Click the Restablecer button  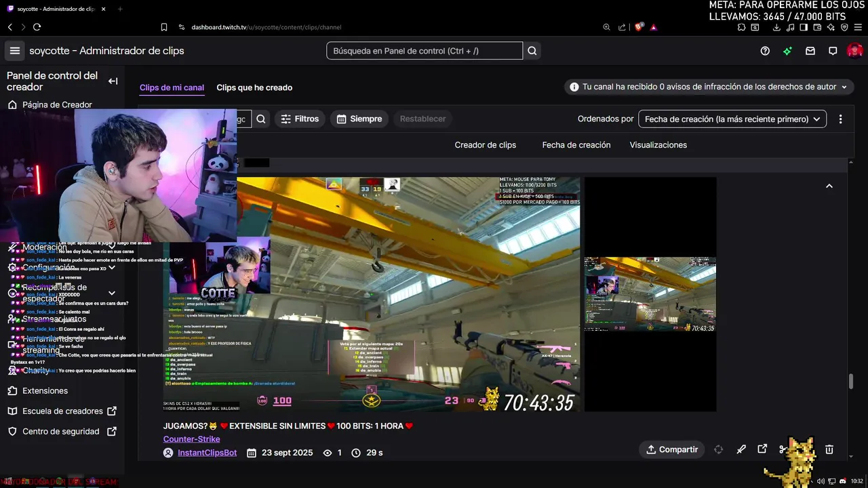(422, 119)
